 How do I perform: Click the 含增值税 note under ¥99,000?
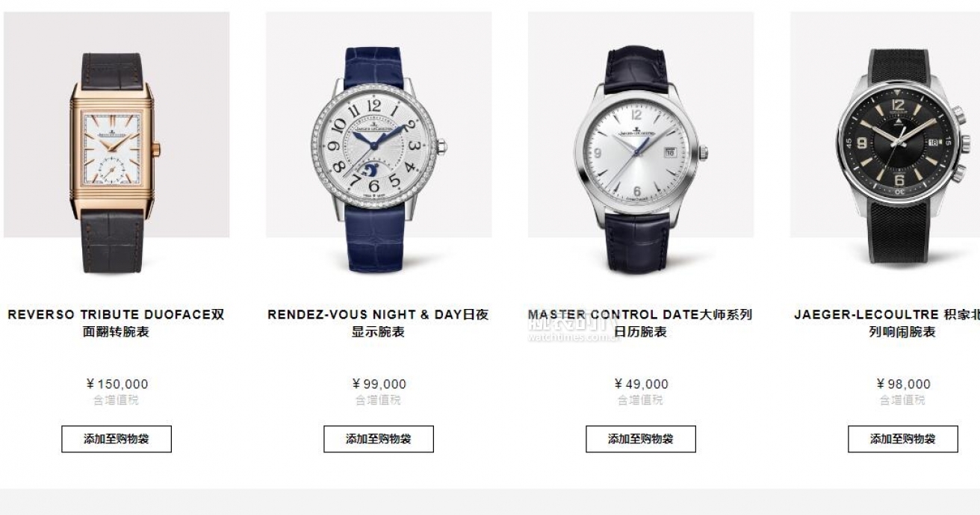pos(378,400)
